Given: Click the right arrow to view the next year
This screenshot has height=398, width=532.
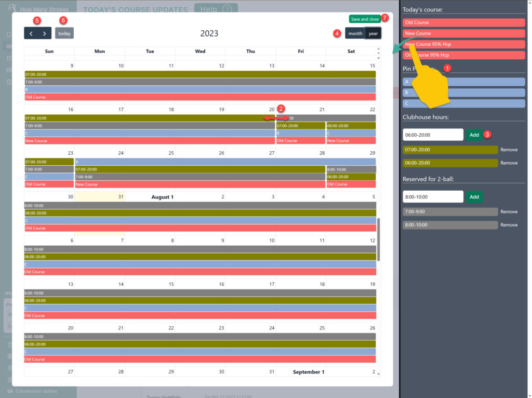Looking at the screenshot, I should [45, 33].
